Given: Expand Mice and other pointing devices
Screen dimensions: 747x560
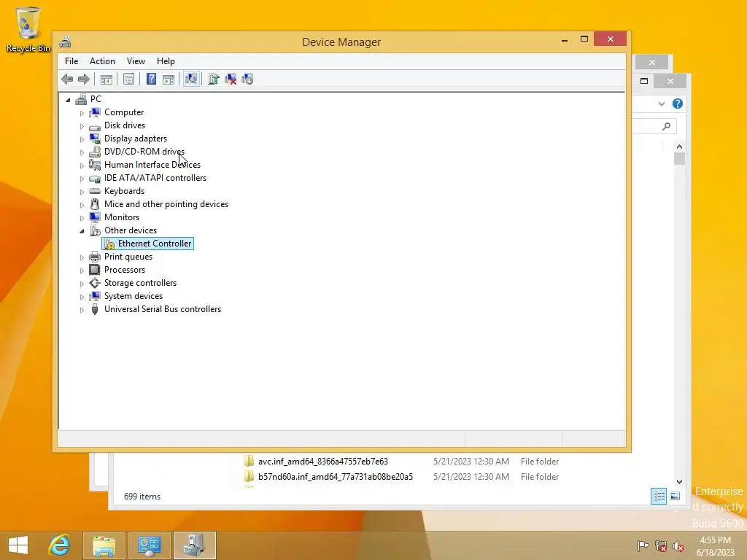Looking at the screenshot, I should coord(82,205).
